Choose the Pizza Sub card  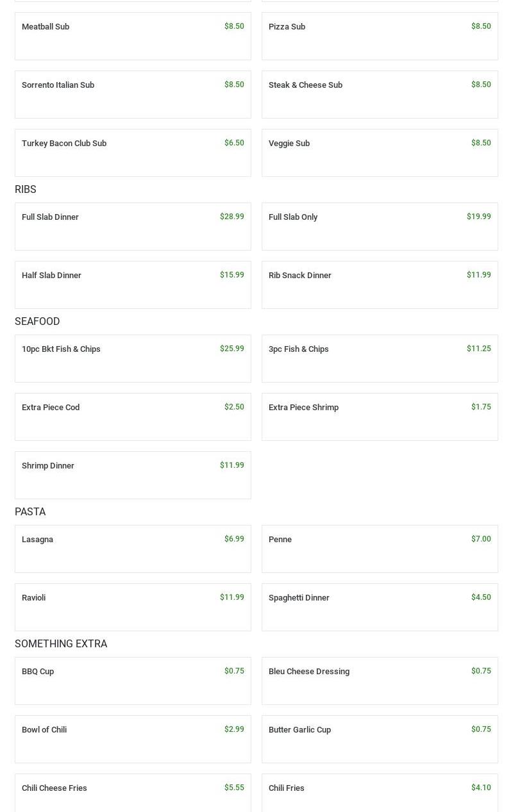tap(380, 36)
